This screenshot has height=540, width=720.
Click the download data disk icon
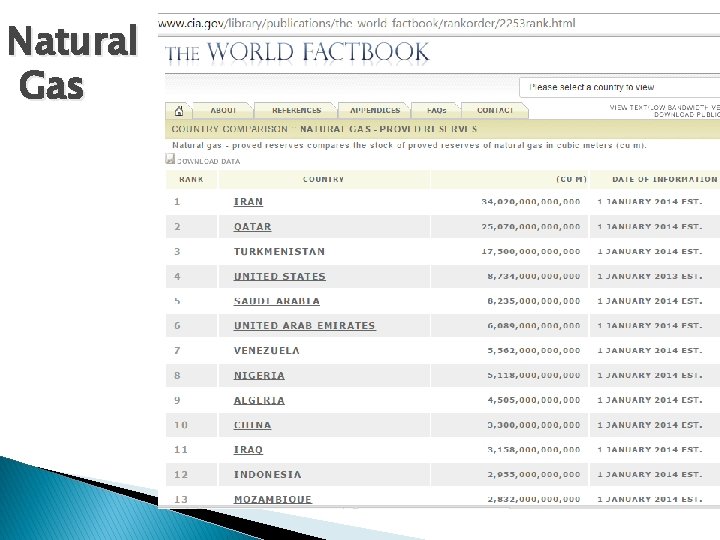pyautogui.click(x=170, y=159)
